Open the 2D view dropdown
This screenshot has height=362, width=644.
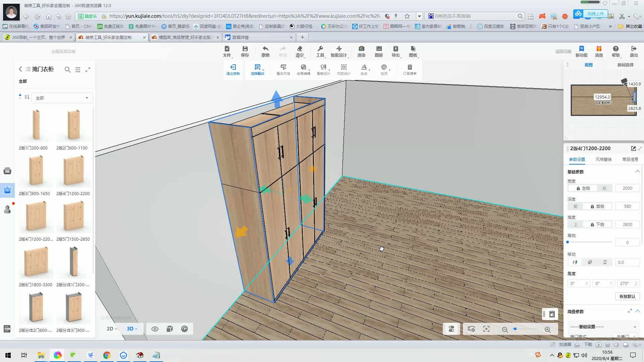click(x=112, y=329)
